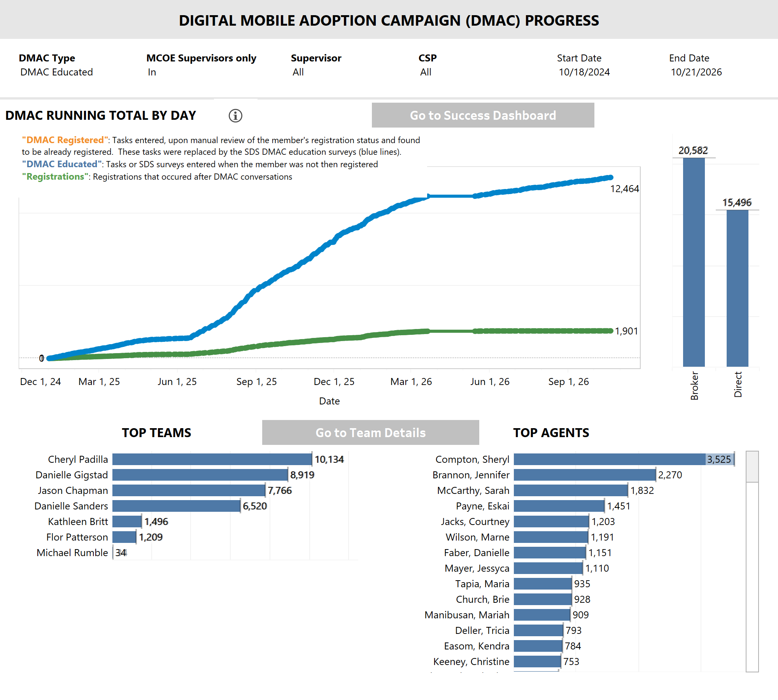This screenshot has height=700, width=778.
Task: Select the Jacks, Courtney agent bar
Action: (x=551, y=521)
